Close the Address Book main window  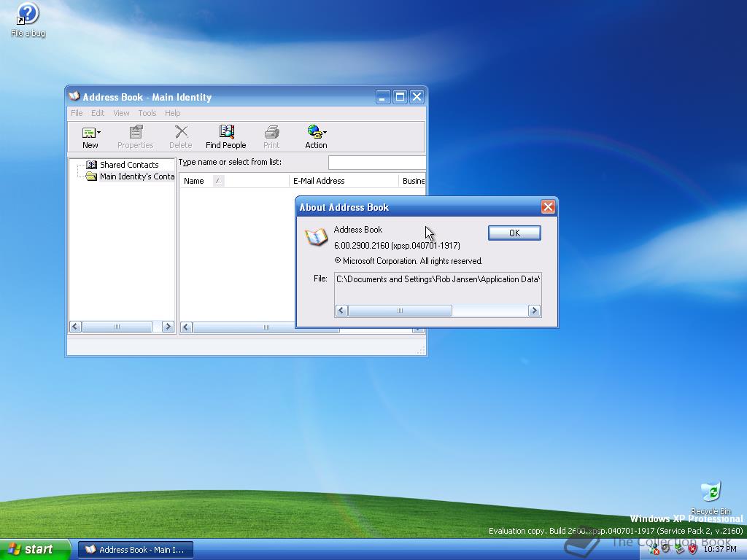pyautogui.click(x=417, y=97)
